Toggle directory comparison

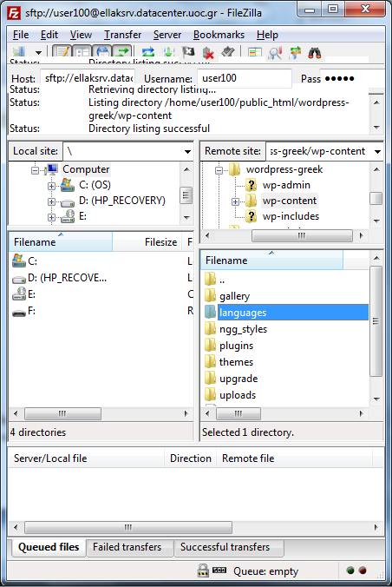[x=275, y=52]
